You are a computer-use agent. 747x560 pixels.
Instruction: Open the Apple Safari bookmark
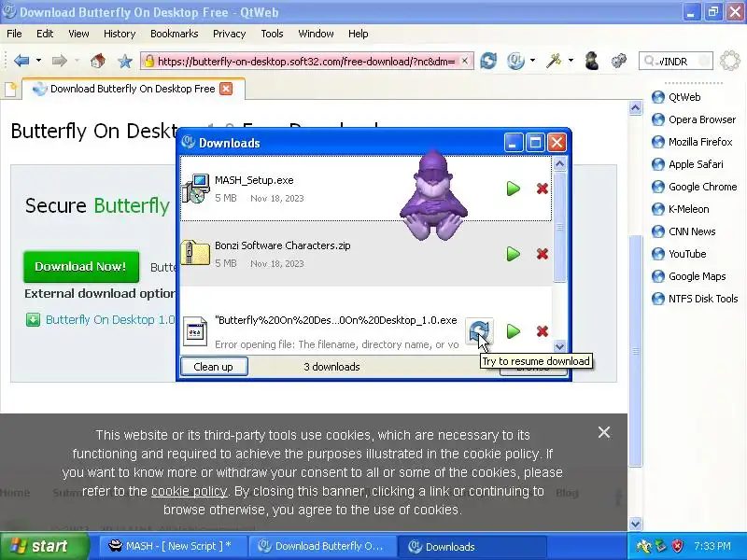pyautogui.click(x=687, y=164)
